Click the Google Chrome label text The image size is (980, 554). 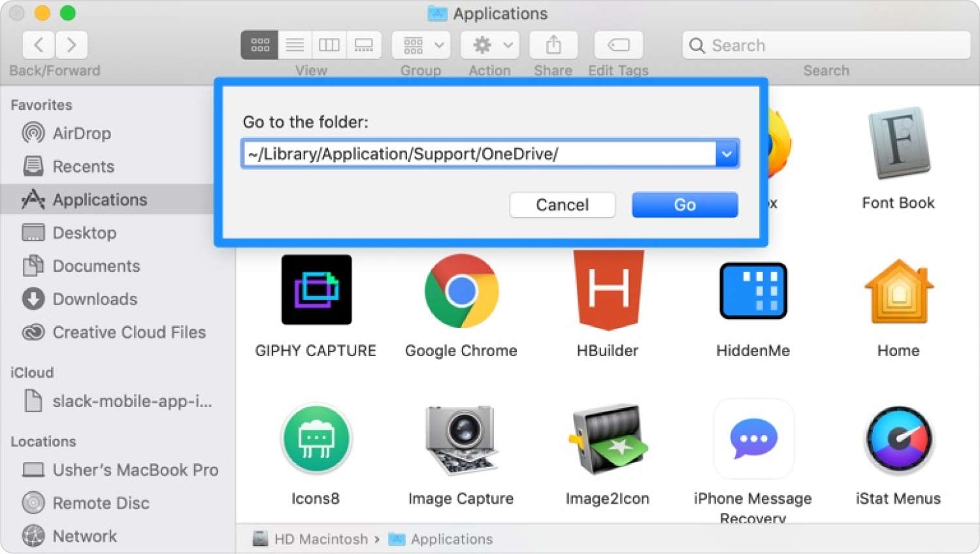[461, 351]
